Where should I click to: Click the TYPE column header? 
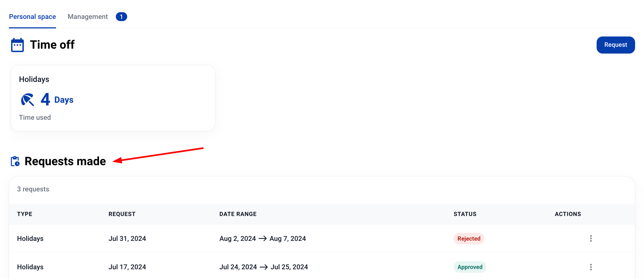pyautogui.click(x=25, y=214)
